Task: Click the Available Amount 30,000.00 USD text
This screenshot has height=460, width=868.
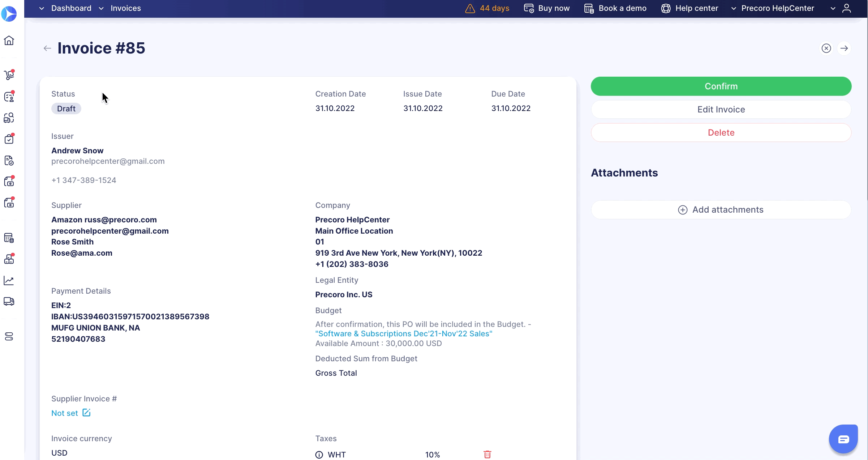Action: click(x=378, y=343)
